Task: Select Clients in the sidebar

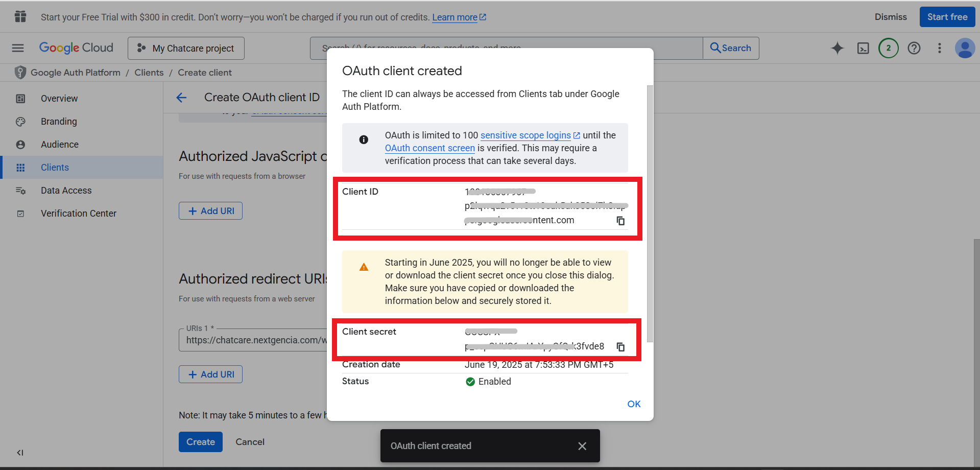Action: tap(82, 168)
